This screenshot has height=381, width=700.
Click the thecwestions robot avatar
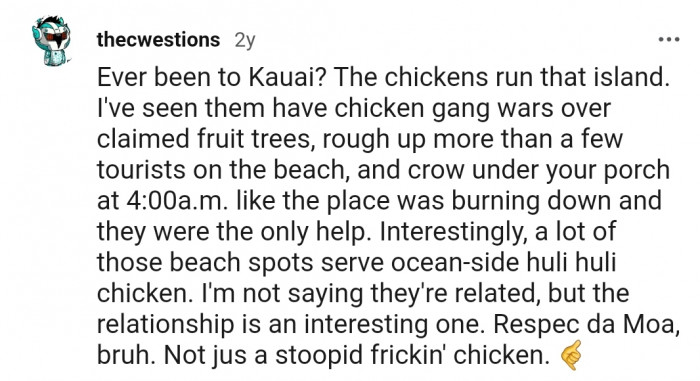[51, 41]
